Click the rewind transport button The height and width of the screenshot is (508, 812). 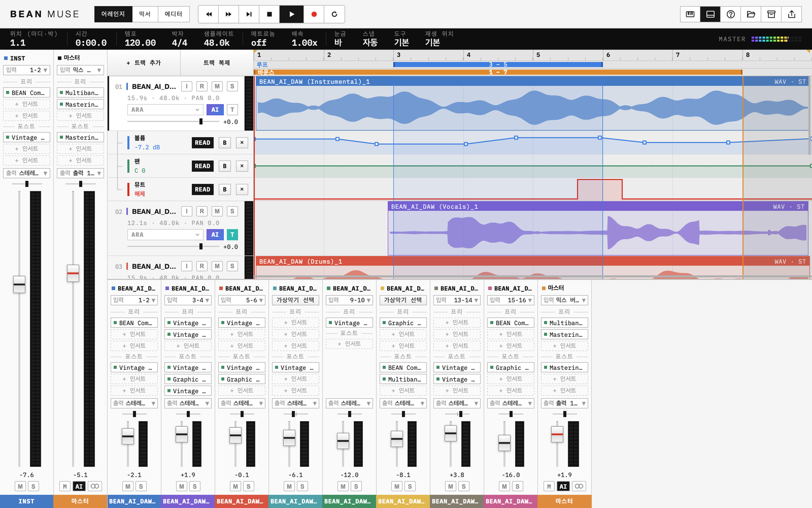[x=209, y=14]
